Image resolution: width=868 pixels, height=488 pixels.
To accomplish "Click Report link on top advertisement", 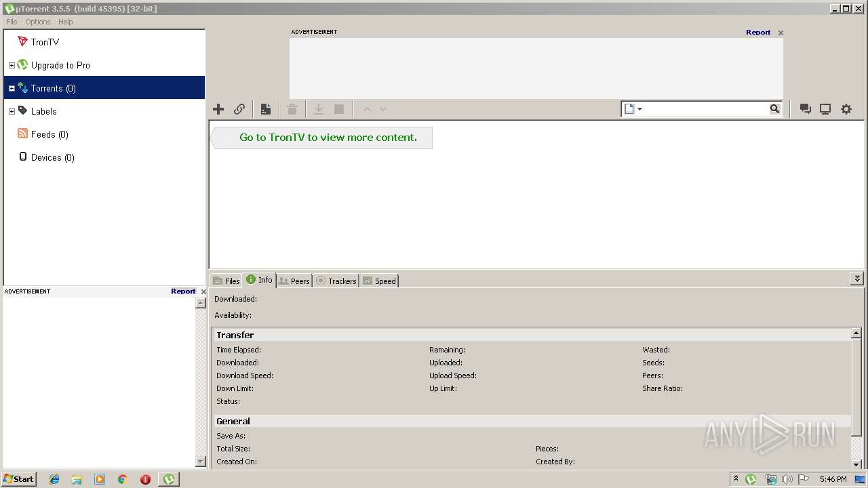I will click(x=758, y=32).
